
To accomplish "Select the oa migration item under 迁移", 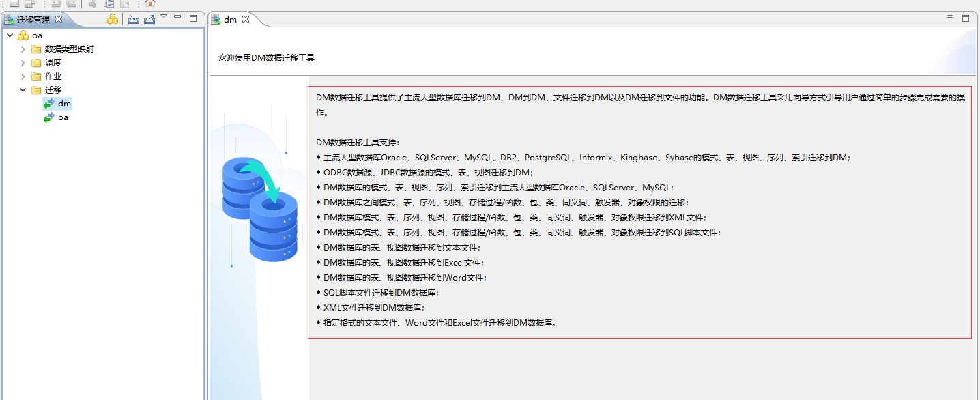I will coord(63,117).
